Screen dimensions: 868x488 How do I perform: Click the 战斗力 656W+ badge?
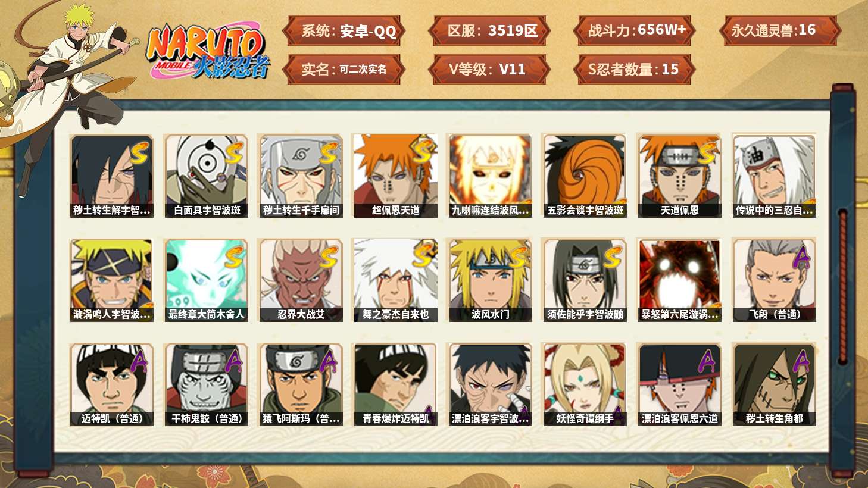click(x=635, y=30)
